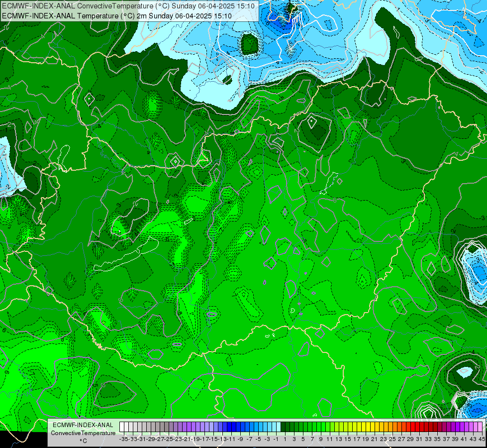Click the '-5' legend scale value
Screen dimensions: 487x448
tap(258, 439)
